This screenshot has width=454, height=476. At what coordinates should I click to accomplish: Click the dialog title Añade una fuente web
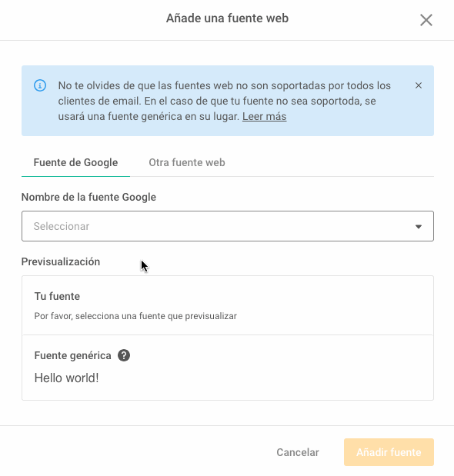[227, 18]
